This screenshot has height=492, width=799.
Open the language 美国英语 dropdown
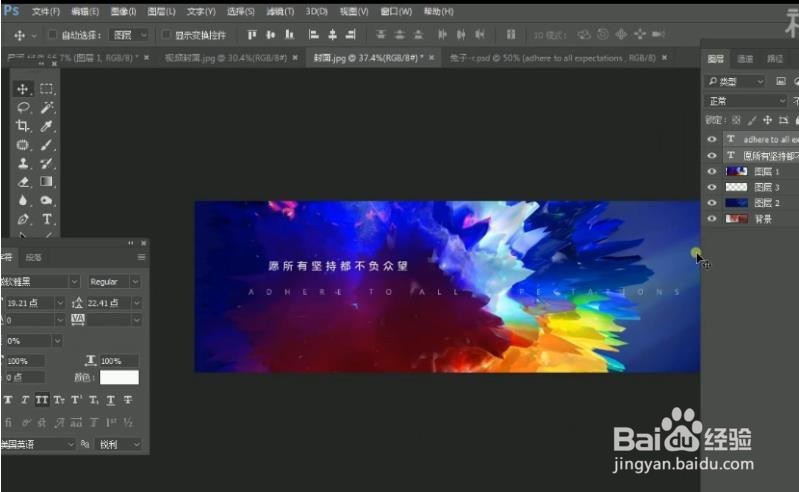(71, 444)
